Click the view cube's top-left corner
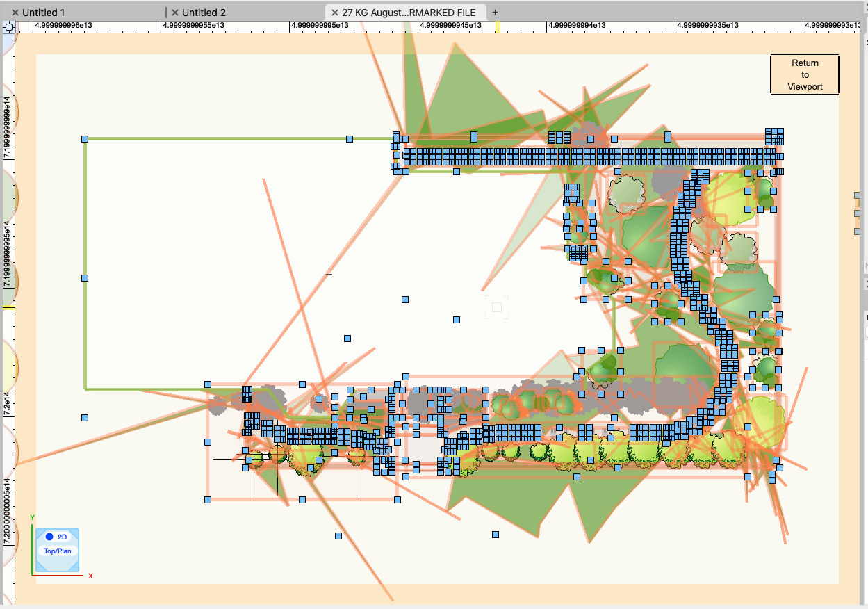868x609 pixels. (x=40, y=533)
